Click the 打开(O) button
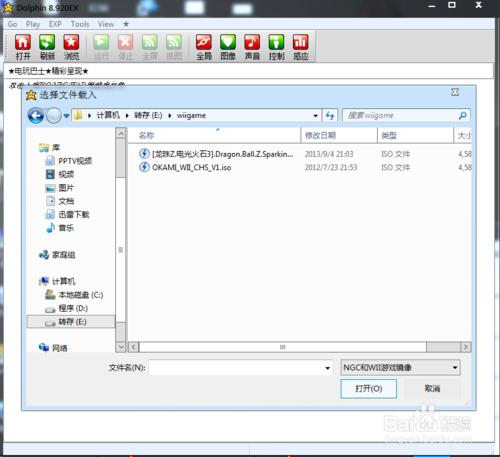 [x=369, y=389]
